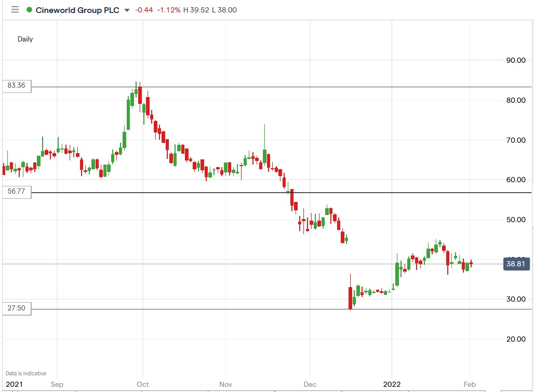Click the 2022 date axis label
Viewport: 534px width, 392px height.
tap(392, 384)
